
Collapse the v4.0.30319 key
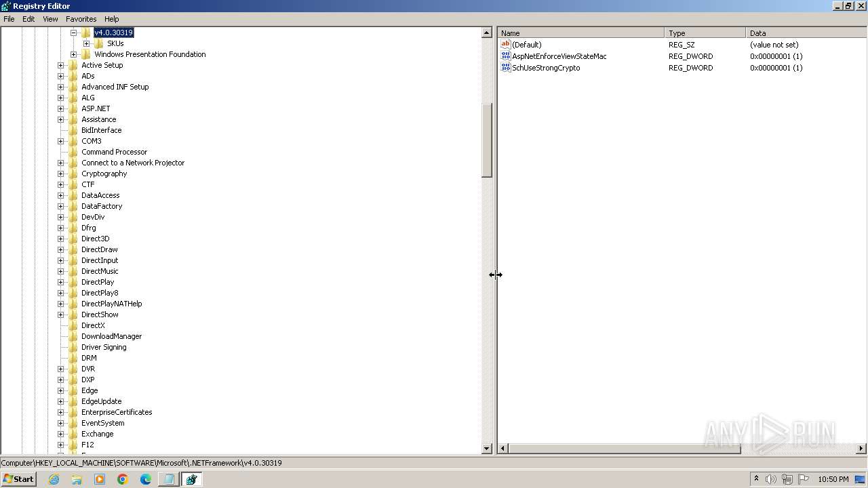(x=73, y=33)
